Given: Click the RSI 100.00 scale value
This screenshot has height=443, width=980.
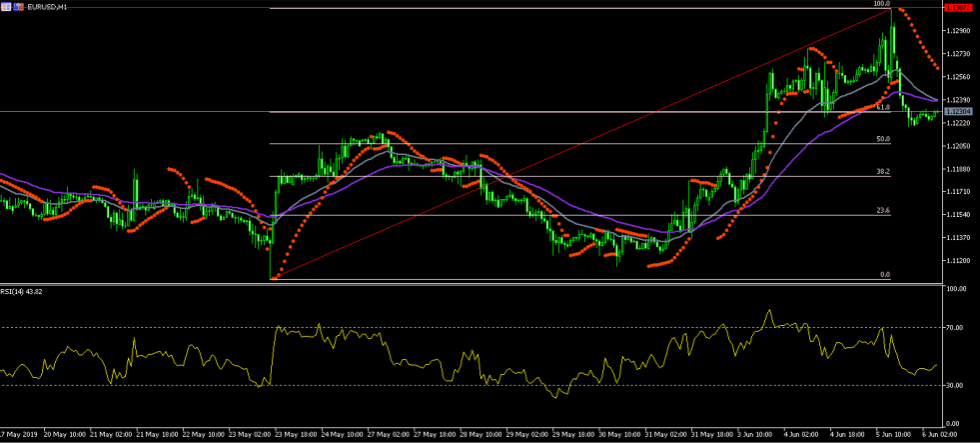Looking at the screenshot, I should click(955, 290).
